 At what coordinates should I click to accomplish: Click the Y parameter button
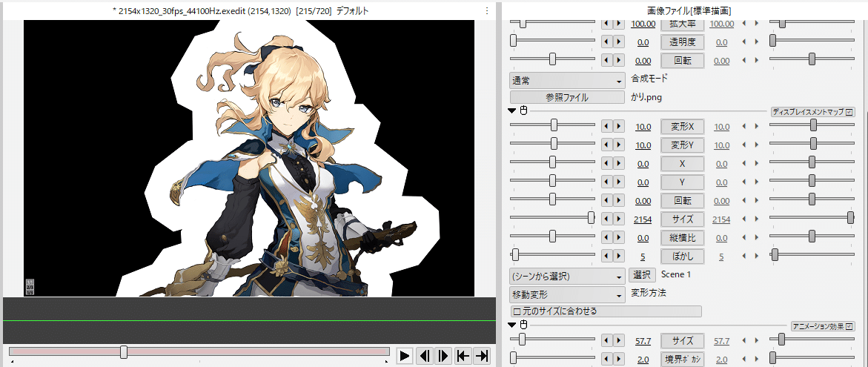click(683, 182)
